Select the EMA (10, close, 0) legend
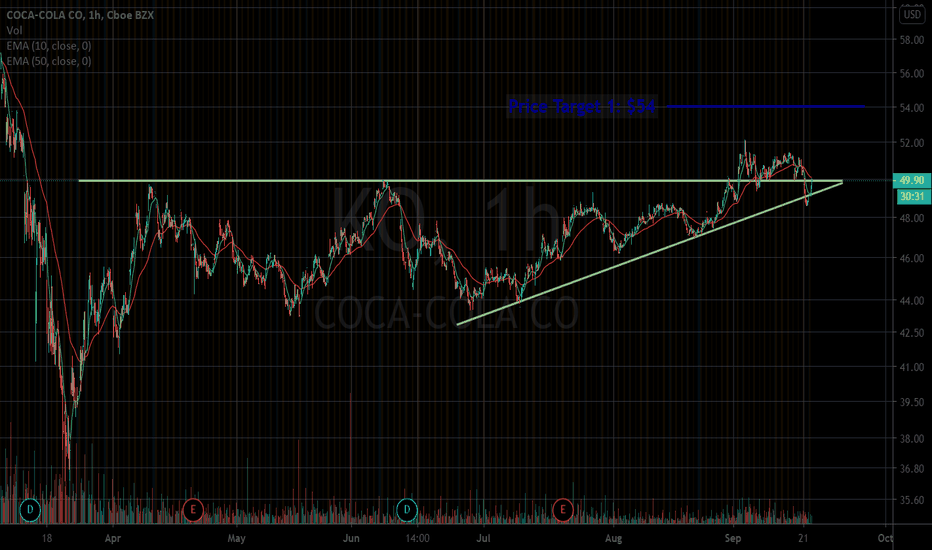 coord(49,46)
